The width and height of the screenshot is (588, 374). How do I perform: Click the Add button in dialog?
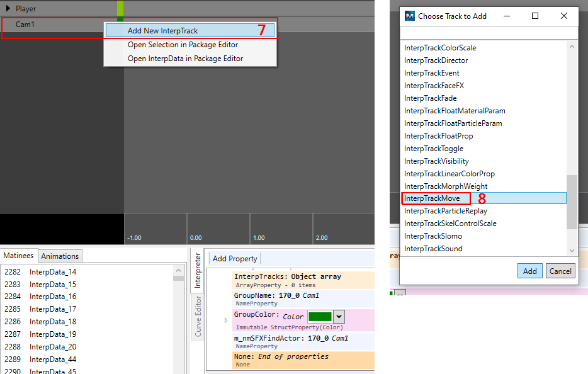click(x=530, y=271)
